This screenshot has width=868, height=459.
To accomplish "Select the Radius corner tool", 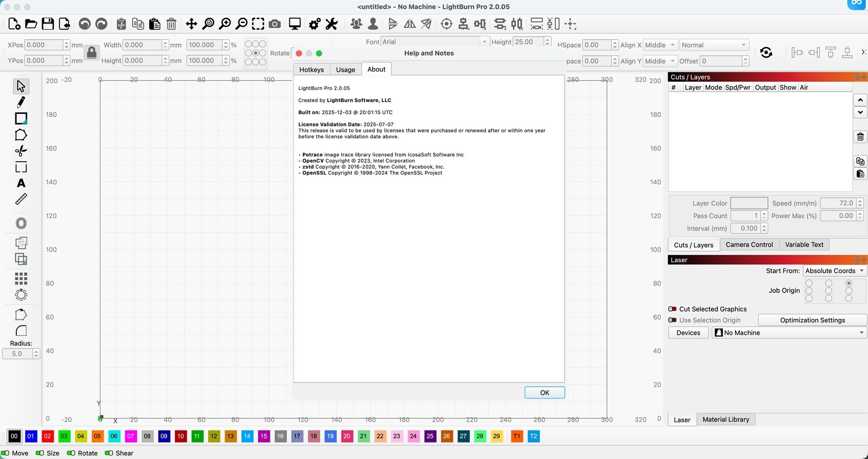I will tap(21, 331).
